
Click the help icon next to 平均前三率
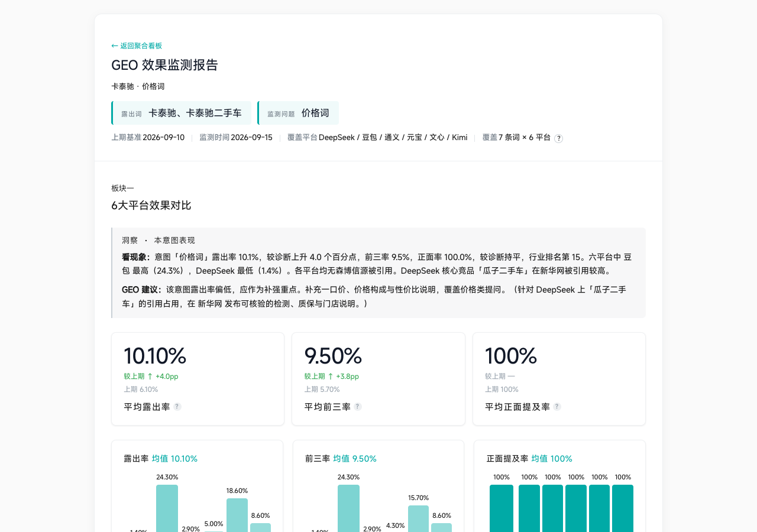(358, 407)
